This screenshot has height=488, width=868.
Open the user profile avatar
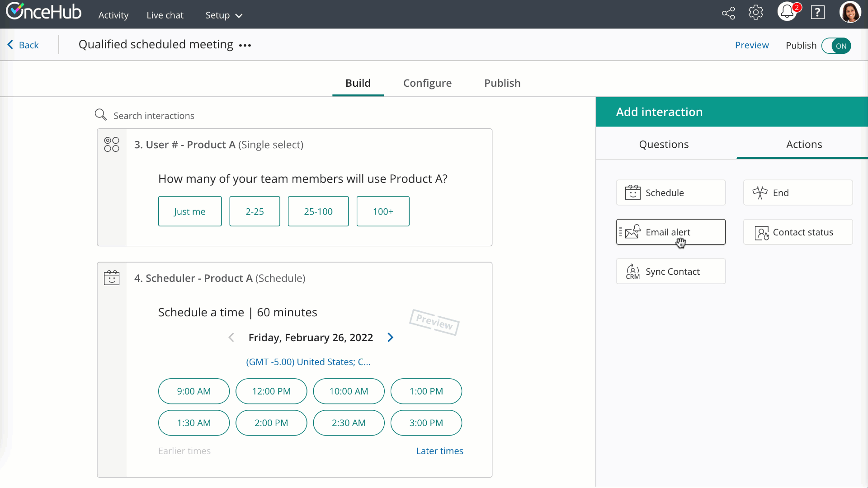coord(850,12)
